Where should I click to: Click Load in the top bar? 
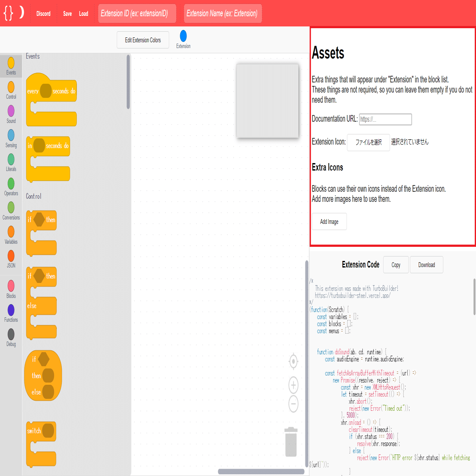click(83, 14)
